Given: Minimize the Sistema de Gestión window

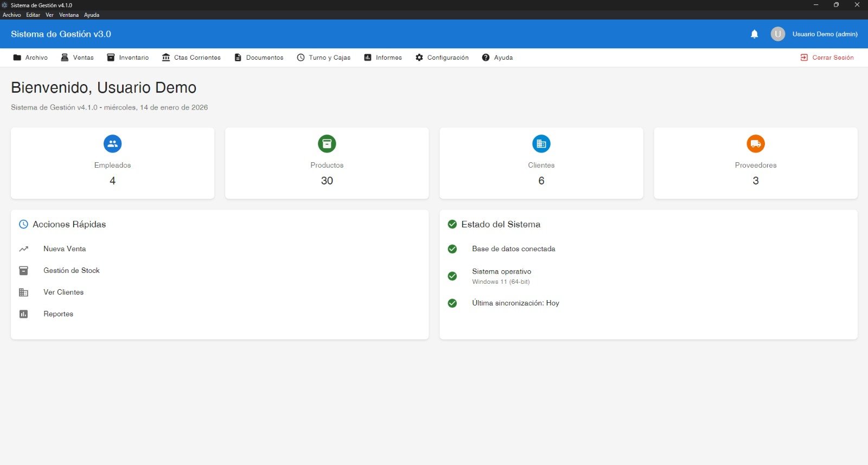Looking at the screenshot, I should tap(816, 5).
